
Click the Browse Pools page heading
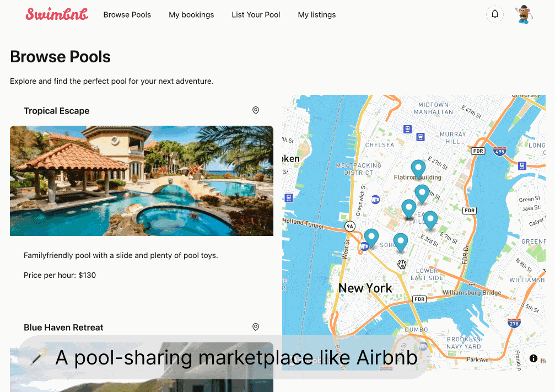pyautogui.click(x=60, y=57)
